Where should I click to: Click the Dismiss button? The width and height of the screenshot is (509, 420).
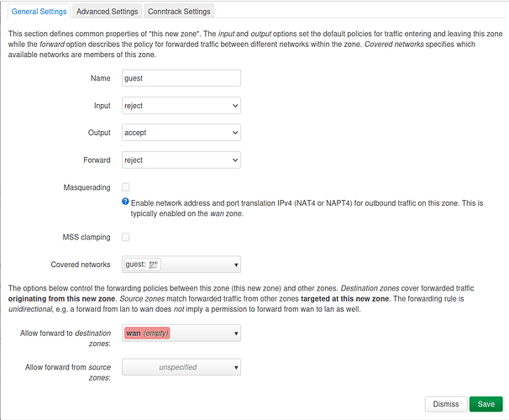coord(446,404)
